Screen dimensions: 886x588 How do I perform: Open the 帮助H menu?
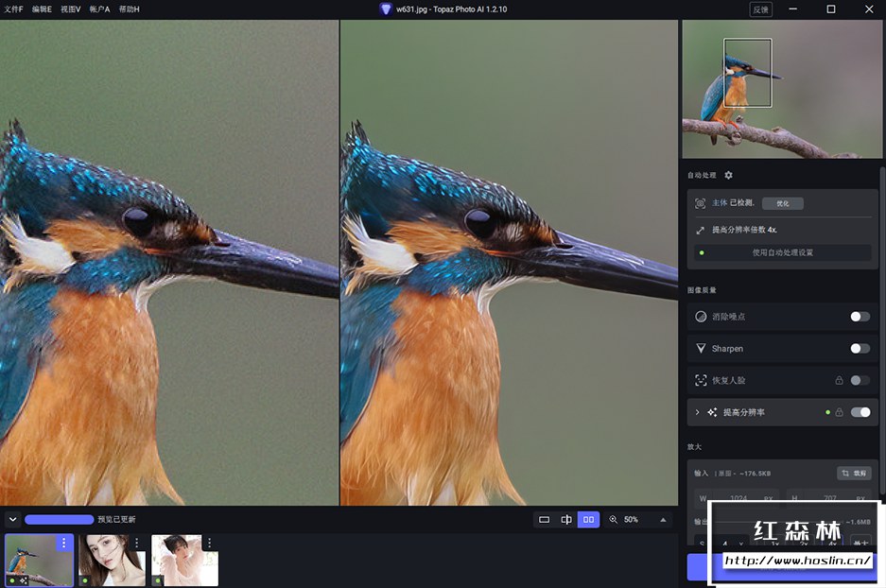click(129, 9)
